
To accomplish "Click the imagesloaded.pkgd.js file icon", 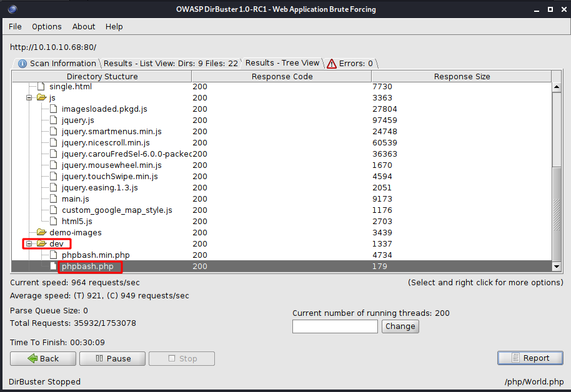I will tap(54, 109).
